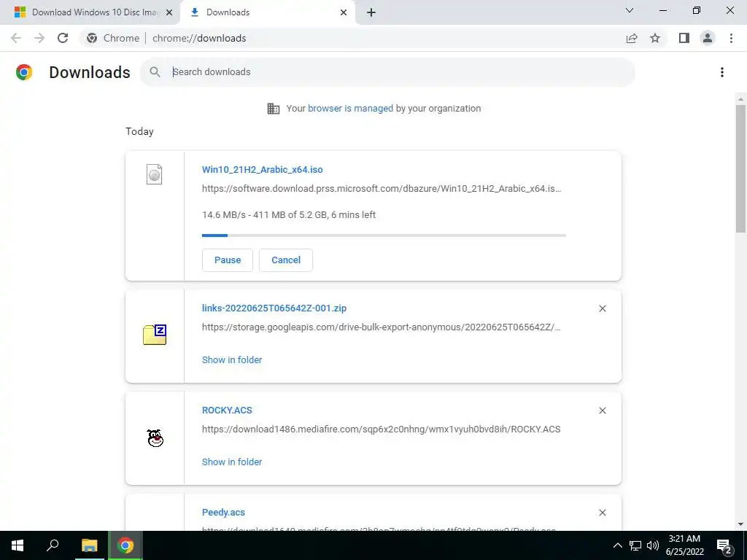Image resolution: width=747 pixels, height=560 pixels.
Task: Click the Microsoft ISO download URL
Action: 381,189
